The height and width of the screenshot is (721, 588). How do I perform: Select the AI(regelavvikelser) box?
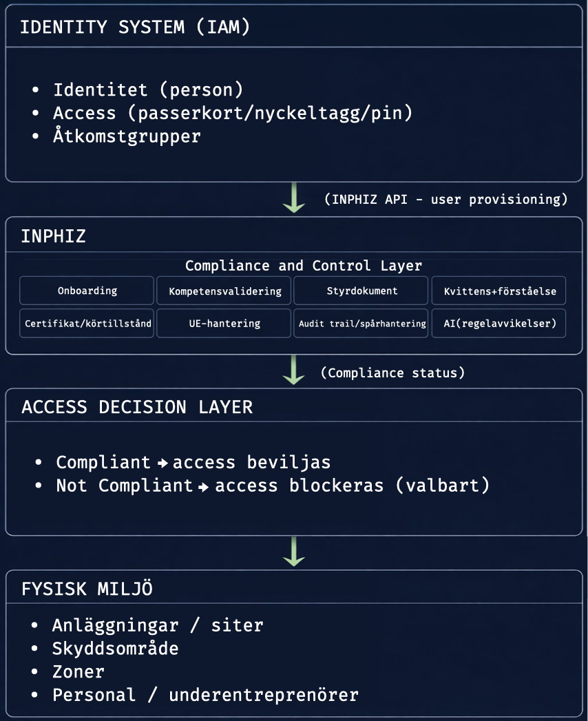pyautogui.click(x=499, y=324)
